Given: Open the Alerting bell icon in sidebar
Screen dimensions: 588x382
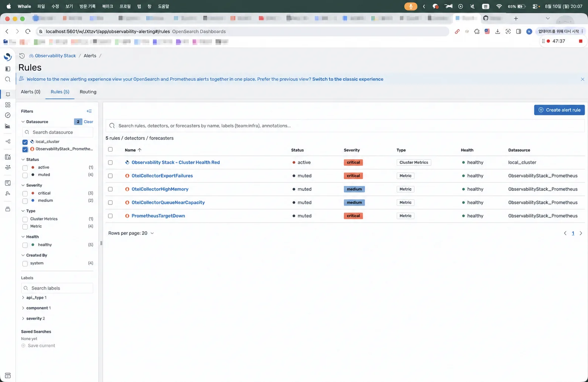Looking at the screenshot, I should point(8,94).
